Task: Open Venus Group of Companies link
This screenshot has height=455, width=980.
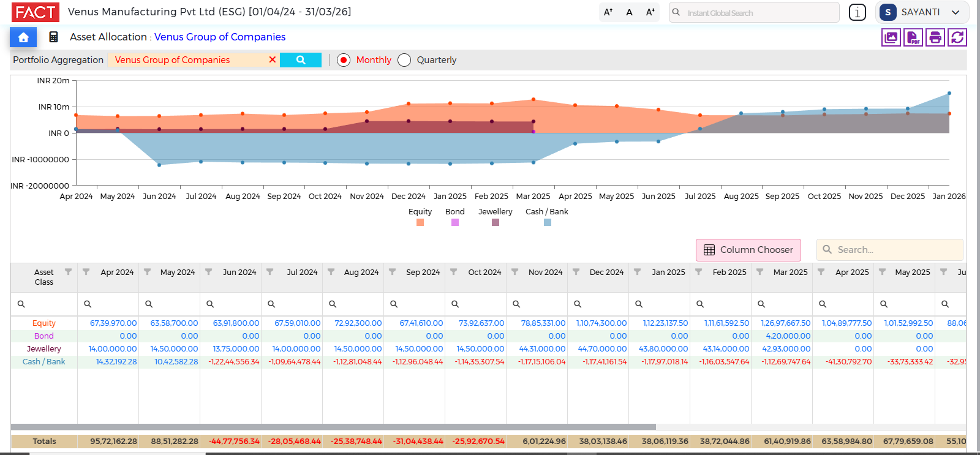Action: [220, 37]
